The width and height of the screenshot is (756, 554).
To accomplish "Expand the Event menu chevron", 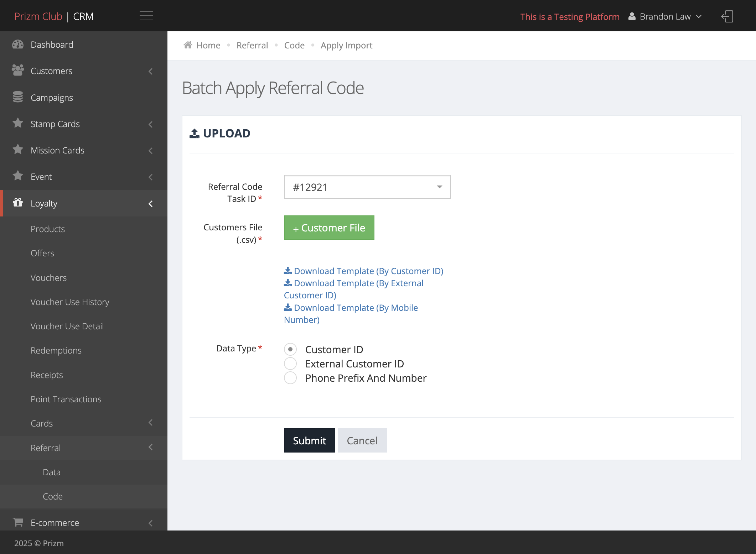I will (x=151, y=177).
